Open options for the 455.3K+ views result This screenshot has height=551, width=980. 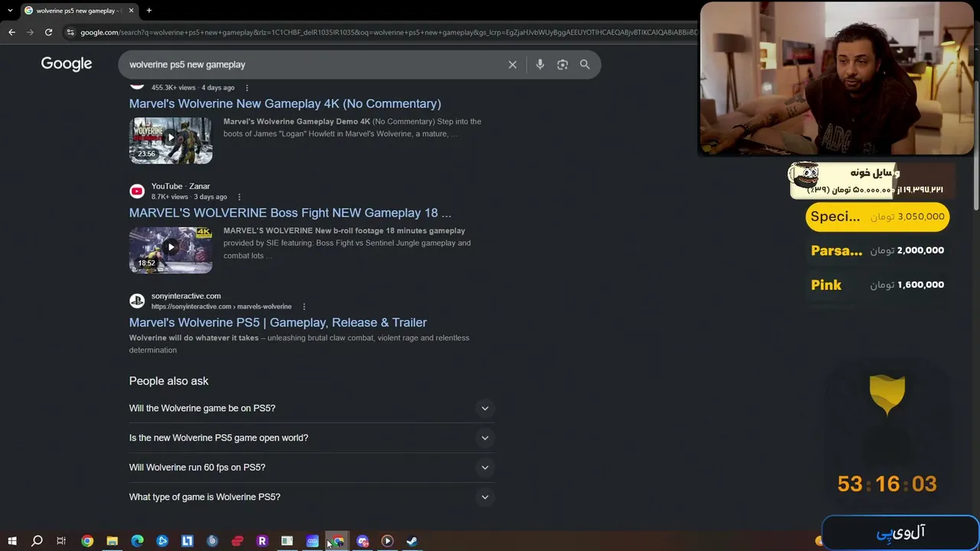(x=247, y=88)
